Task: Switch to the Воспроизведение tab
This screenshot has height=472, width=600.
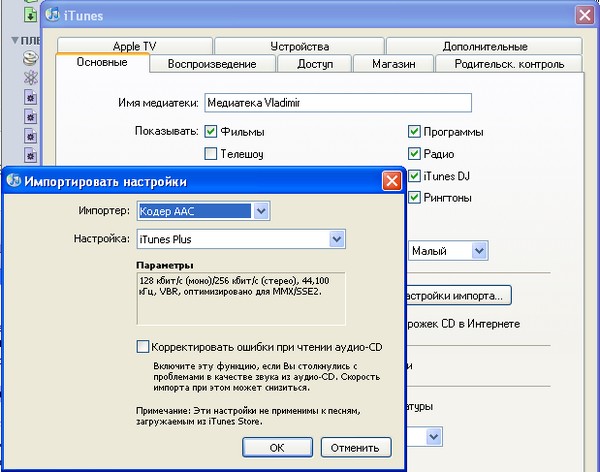Action: 211,64
